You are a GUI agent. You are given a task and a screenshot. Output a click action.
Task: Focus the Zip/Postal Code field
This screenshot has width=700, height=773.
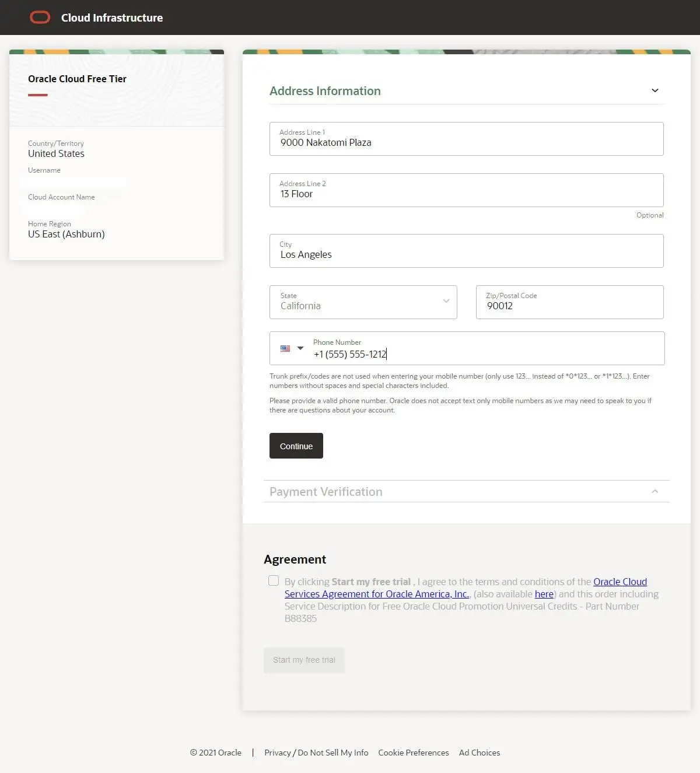tap(570, 302)
